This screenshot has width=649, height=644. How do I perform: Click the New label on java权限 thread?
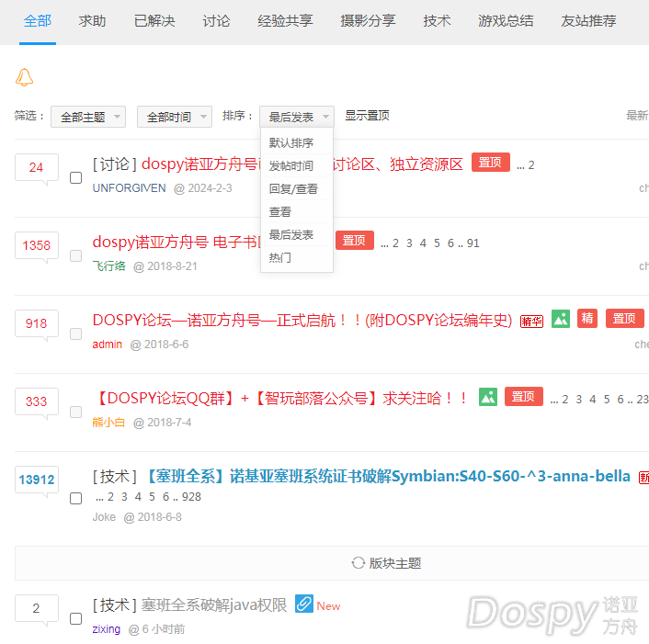click(328, 606)
